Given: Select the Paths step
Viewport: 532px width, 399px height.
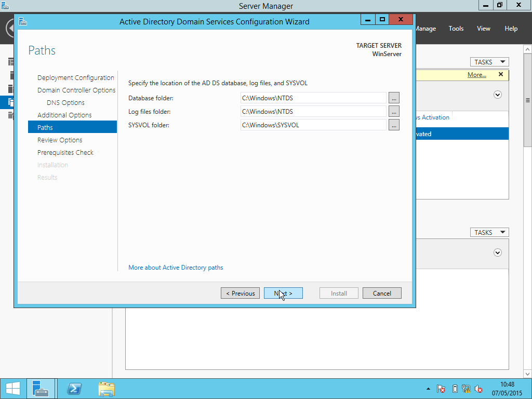Looking at the screenshot, I should 72,127.
